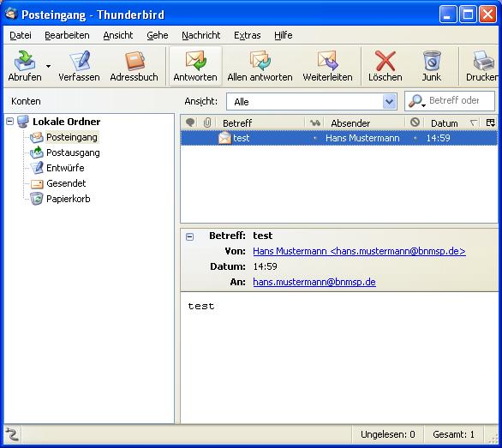Toggle junk status dot for test message
This screenshot has height=448, width=502.
pyautogui.click(x=415, y=138)
